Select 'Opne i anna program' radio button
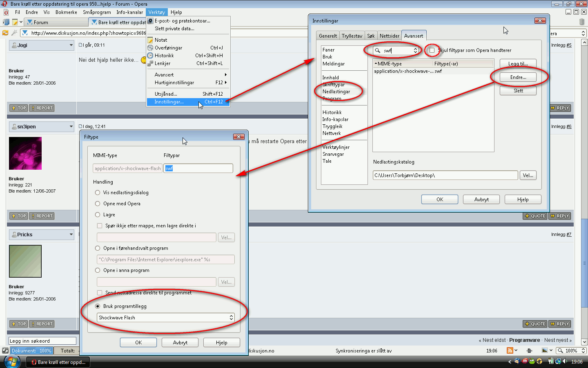 [x=98, y=270]
